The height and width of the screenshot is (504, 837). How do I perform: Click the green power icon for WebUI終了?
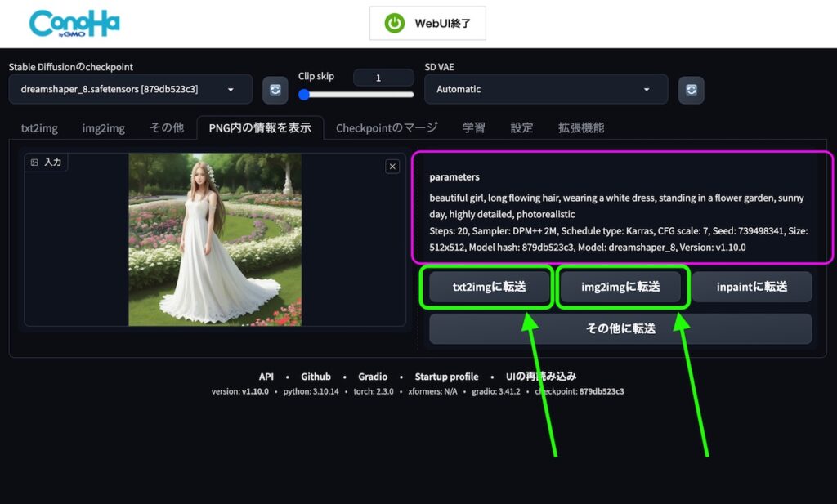click(395, 24)
